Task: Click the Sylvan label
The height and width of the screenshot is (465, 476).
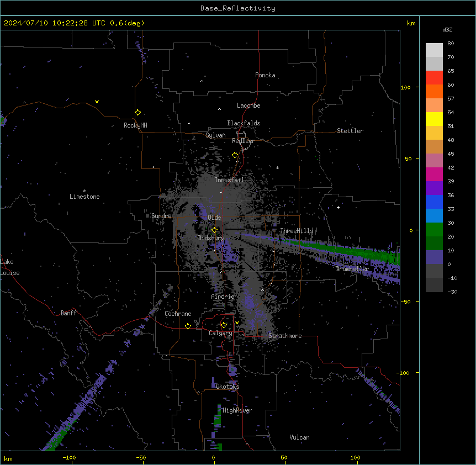Action: pos(215,135)
